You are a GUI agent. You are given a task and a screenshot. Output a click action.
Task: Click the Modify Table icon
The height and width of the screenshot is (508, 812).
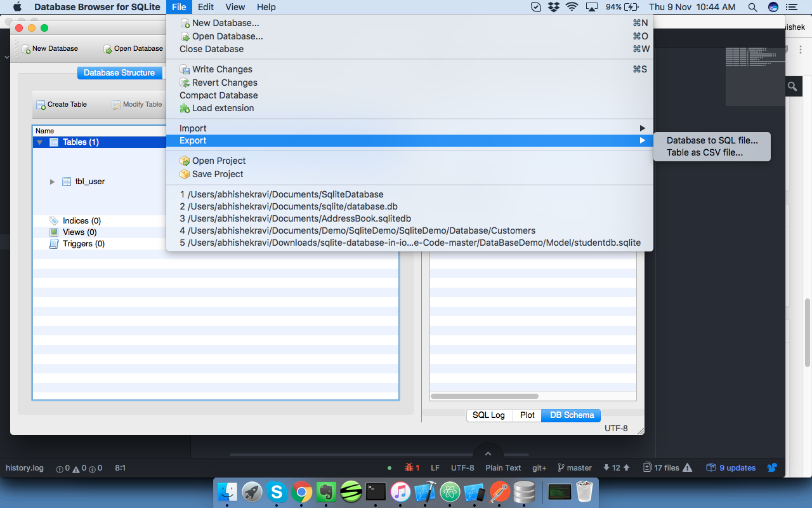point(117,105)
